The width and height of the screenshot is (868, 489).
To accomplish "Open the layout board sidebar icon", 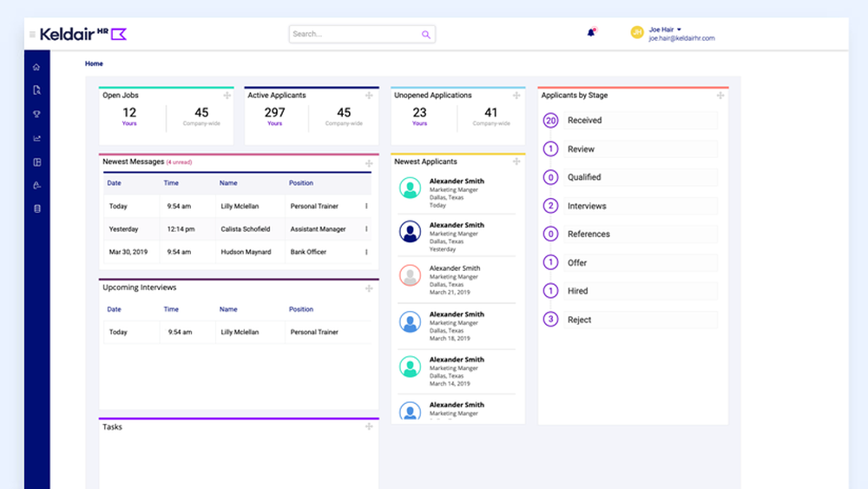I will pyautogui.click(x=36, y=162).
